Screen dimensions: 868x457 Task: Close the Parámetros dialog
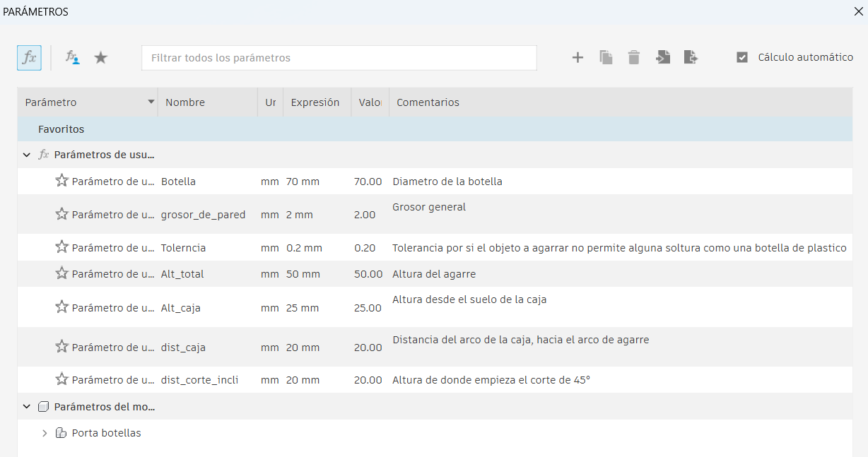coord(858,11)
